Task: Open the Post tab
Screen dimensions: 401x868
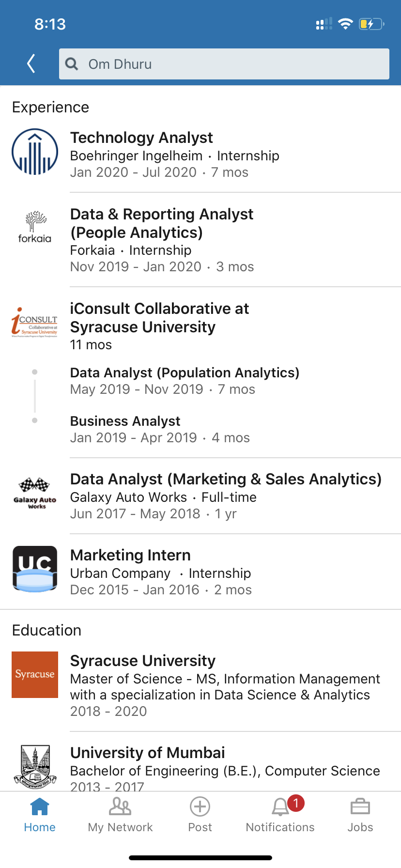Action: tap(200, 815)
